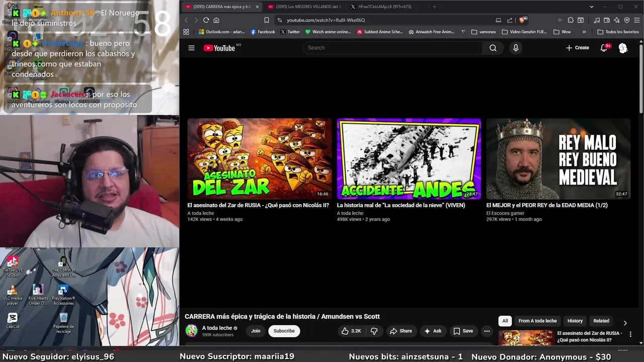Open Brave Shields lion icon

(x=523, y=20)
